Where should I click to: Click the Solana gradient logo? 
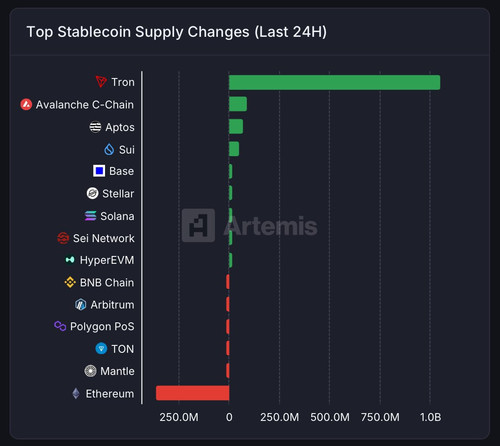tap(91, 216)
